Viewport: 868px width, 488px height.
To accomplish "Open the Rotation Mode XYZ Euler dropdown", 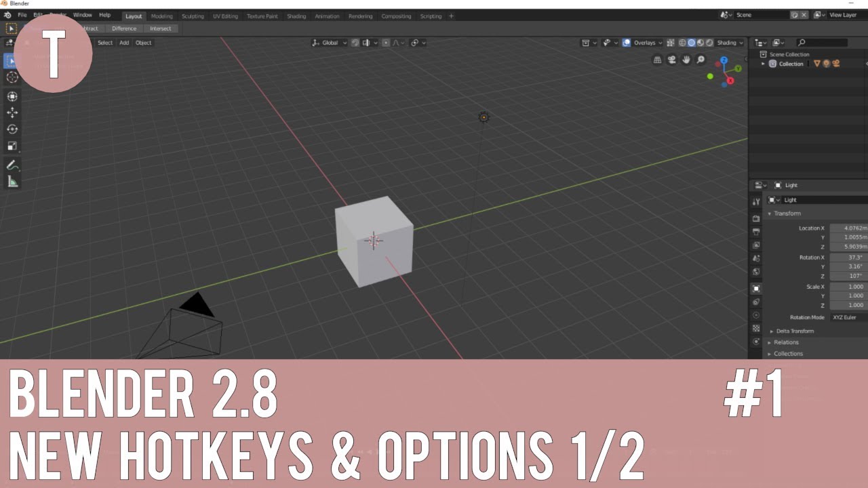I will pos(848,317).
